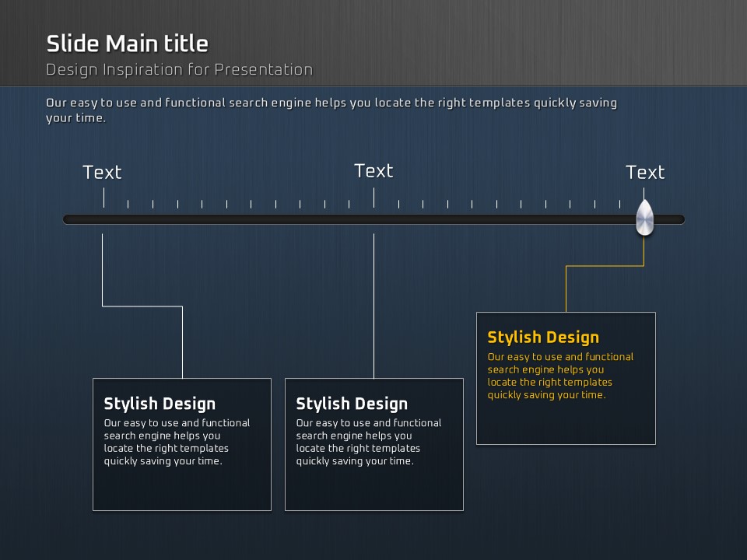747x560 pixels.
Task: Click the center box's 'Stylish Design' heading
Action: pos(352,404)
